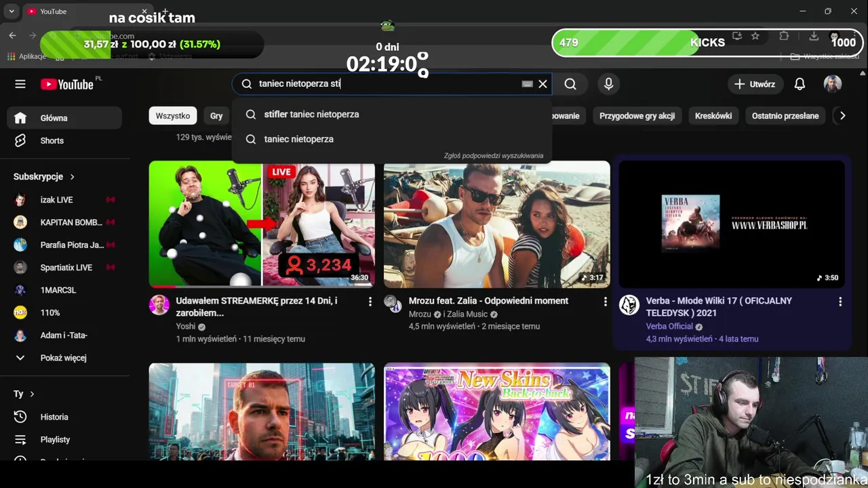Open the izak LIVE subscription
Screen dimensions: 868x488
tap(64, 200)
